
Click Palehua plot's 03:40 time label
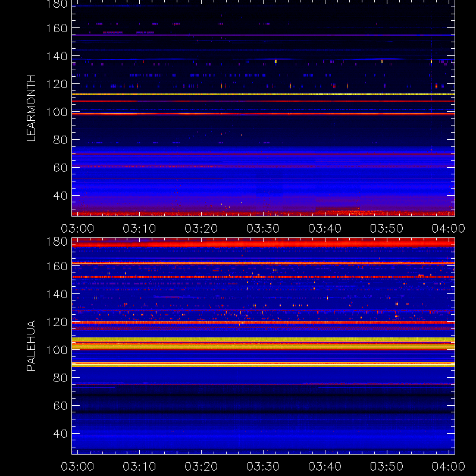point(325,466)
